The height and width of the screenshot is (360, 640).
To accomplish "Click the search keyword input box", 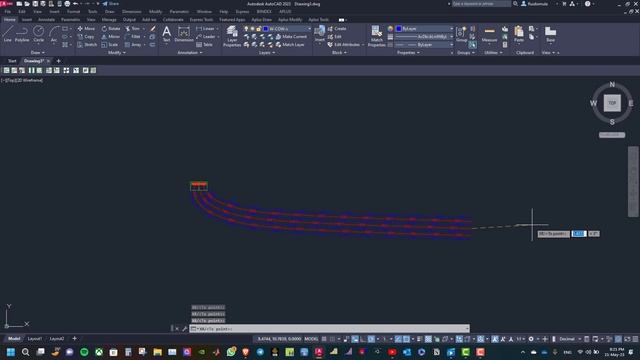I will [481, 4].
